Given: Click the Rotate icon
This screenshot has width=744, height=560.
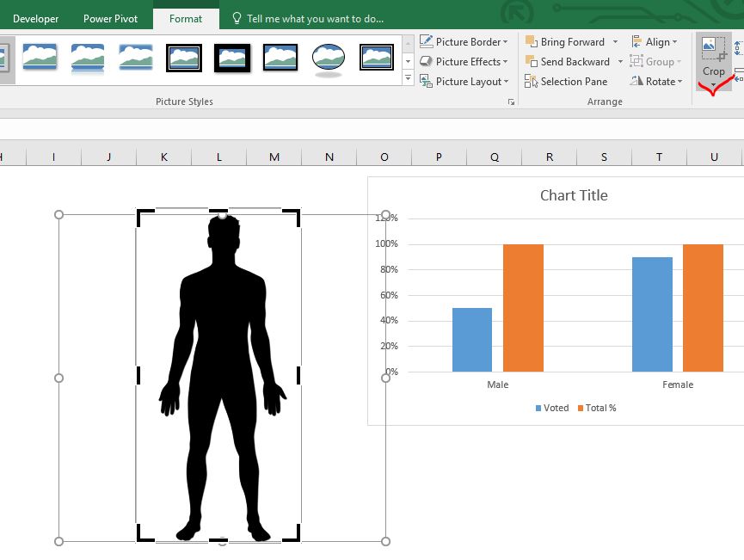Looking at the screenshot, I should click(x=636, y=81).
